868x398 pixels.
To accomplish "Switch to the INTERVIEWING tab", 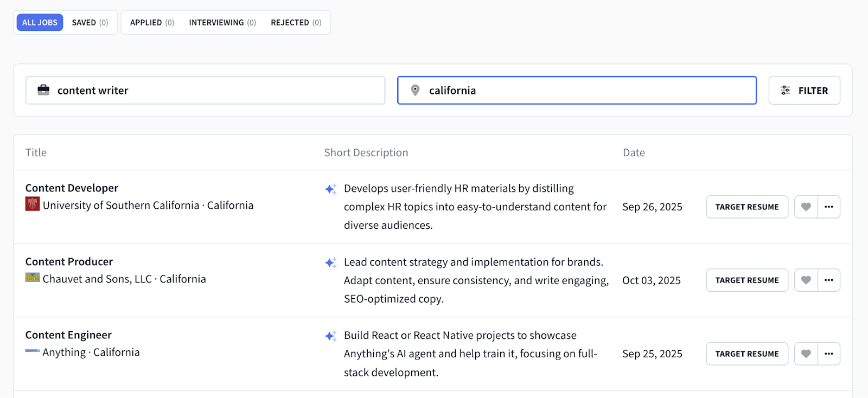I will click(222, 22).
